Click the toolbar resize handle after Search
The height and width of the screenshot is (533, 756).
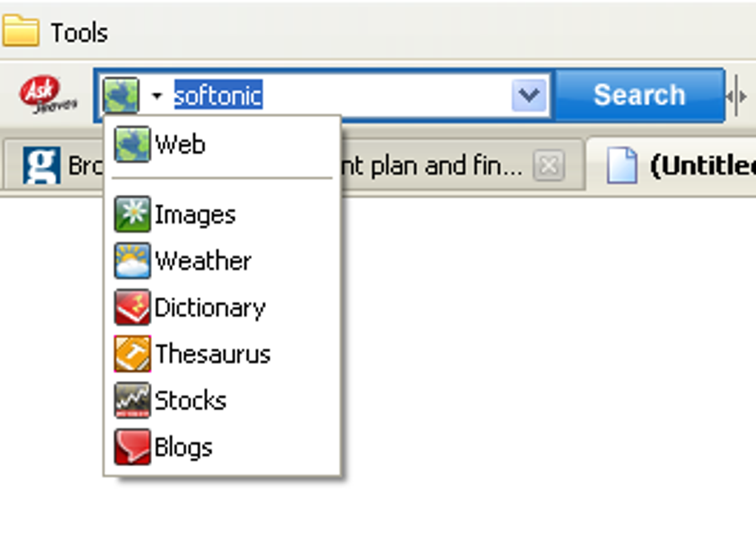tap(736, 96)
